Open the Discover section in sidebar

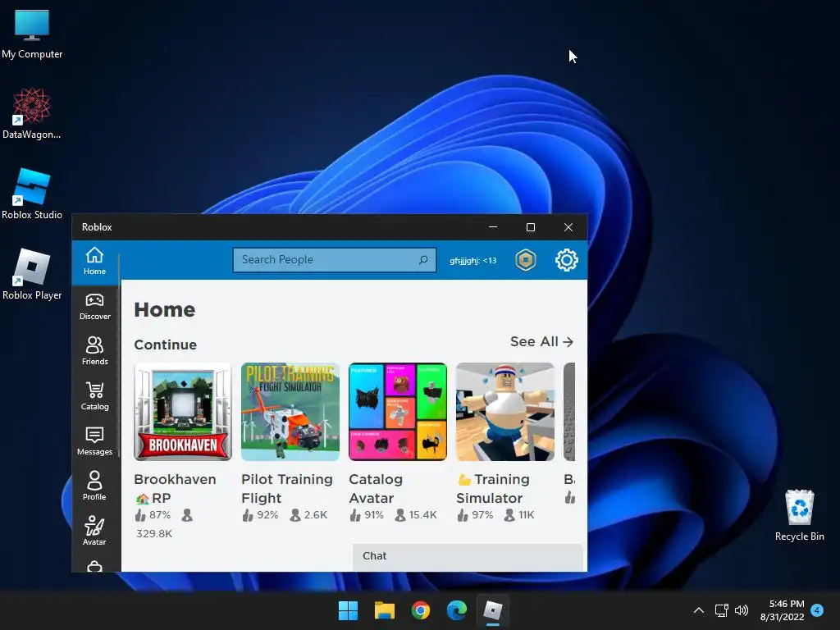tap(95, 307)
